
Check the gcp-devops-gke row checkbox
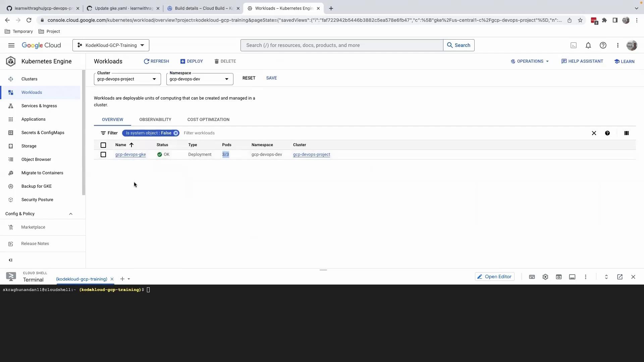103,155
